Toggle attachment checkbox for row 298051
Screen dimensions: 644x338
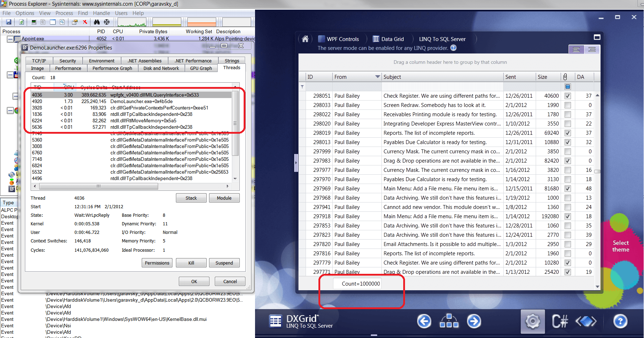(568, 96)
